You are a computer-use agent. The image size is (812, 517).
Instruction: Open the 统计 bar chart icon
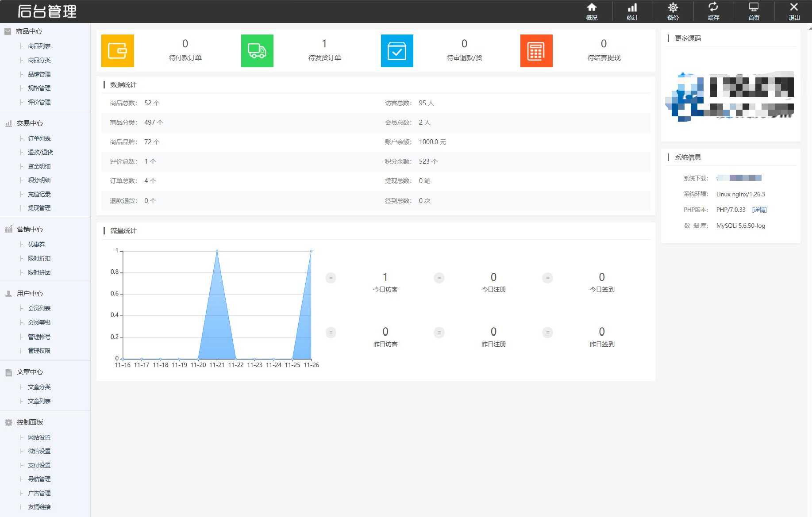(632, 11)
